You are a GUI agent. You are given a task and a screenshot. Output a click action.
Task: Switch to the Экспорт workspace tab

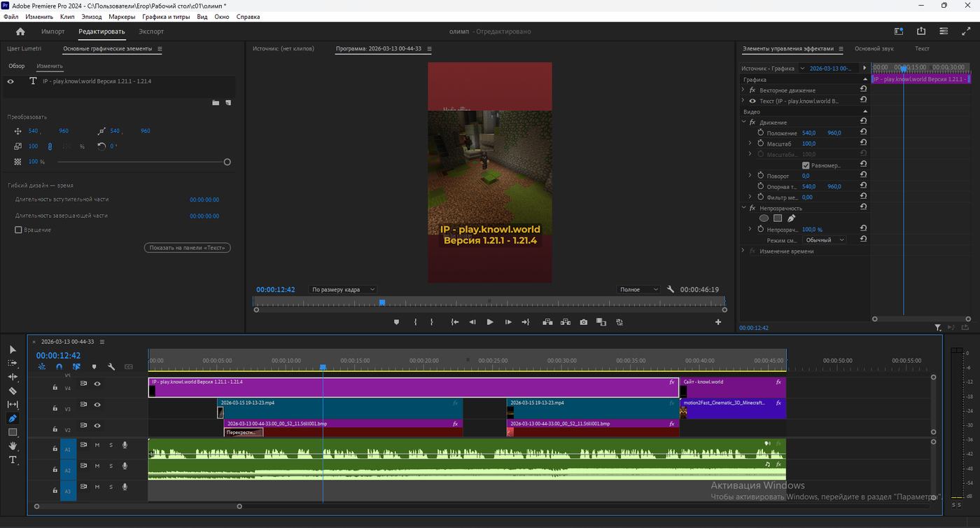click(151, 32)
